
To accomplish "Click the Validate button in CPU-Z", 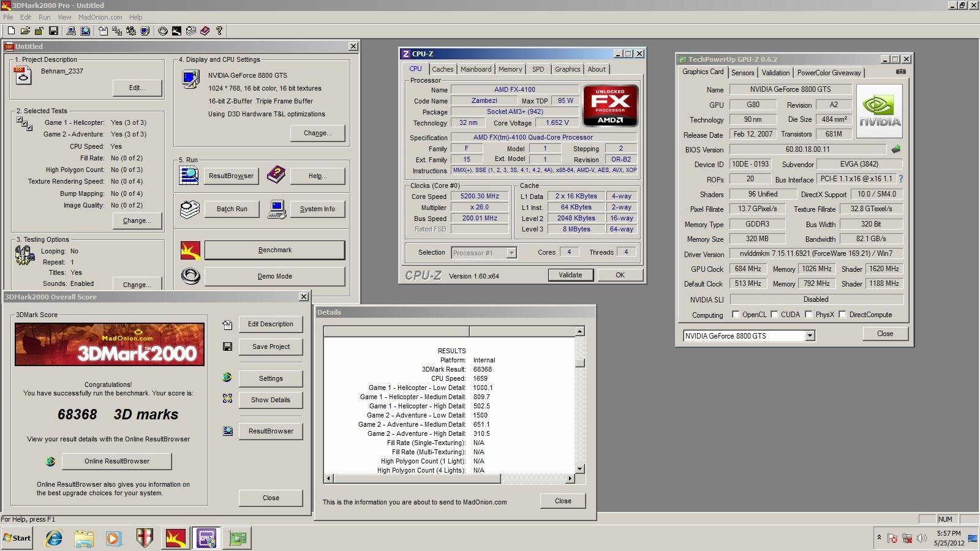I will [x=570, y=275].
